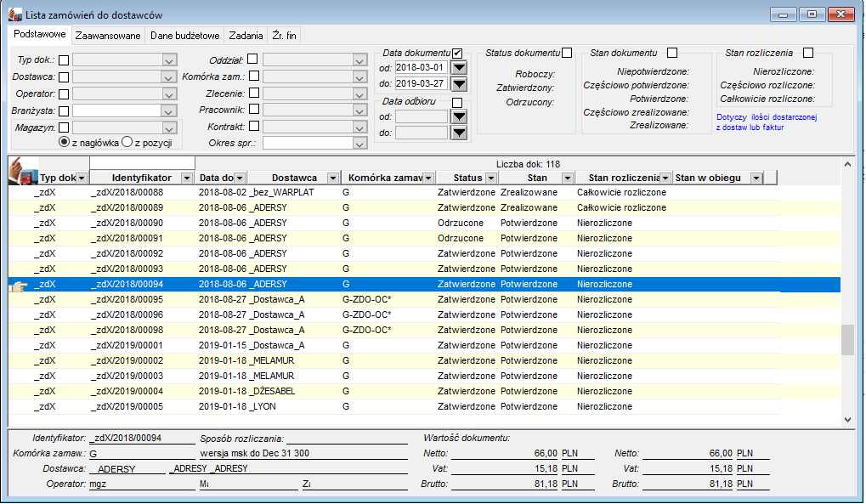
Task: Enable the Typ dok. filter checkbox
Action: pyautogui.click(x=64, y=60)
